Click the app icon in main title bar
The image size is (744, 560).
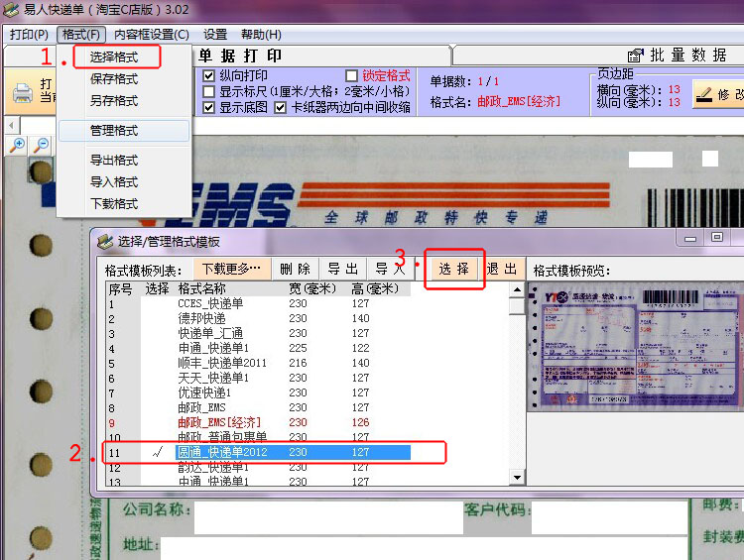tap(11, 9)
